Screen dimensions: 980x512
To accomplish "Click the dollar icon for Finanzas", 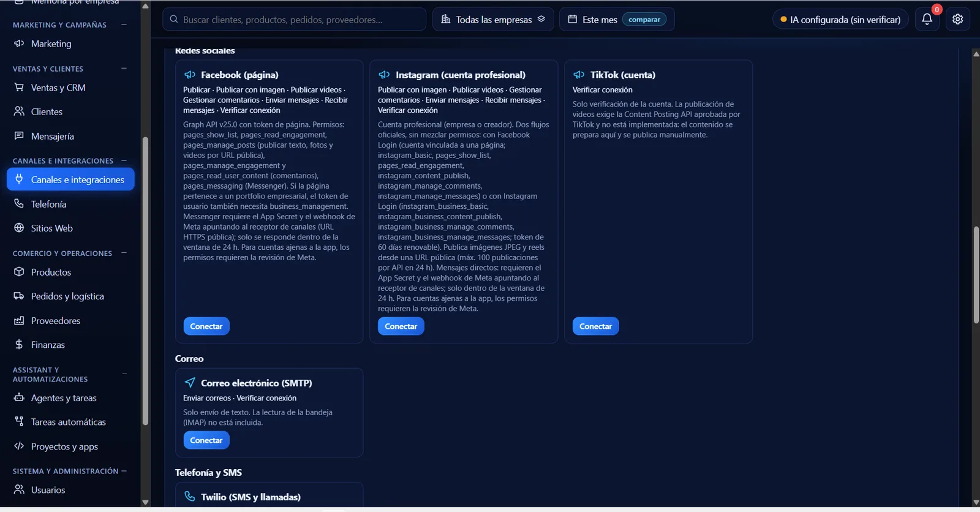I will click(x=19, y=345).
